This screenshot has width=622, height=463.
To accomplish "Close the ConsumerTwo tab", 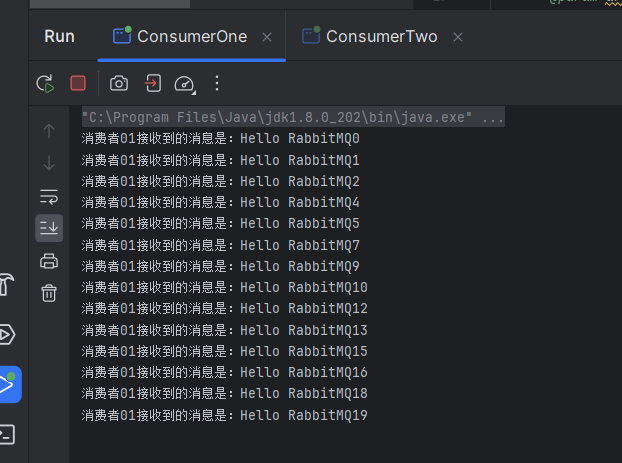I will pyautogui.click(x=458, y=37).
